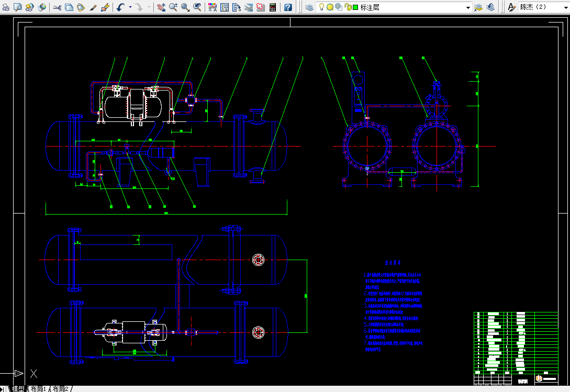Screen dimensions: 570x392
Task: Click the UCS X axis icon
Action: (33, 374)
